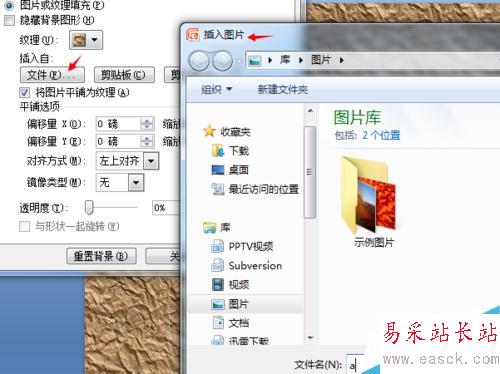Click the PPTV视频 library icon
Screen dimensions: 500x374
coord(218,246)
